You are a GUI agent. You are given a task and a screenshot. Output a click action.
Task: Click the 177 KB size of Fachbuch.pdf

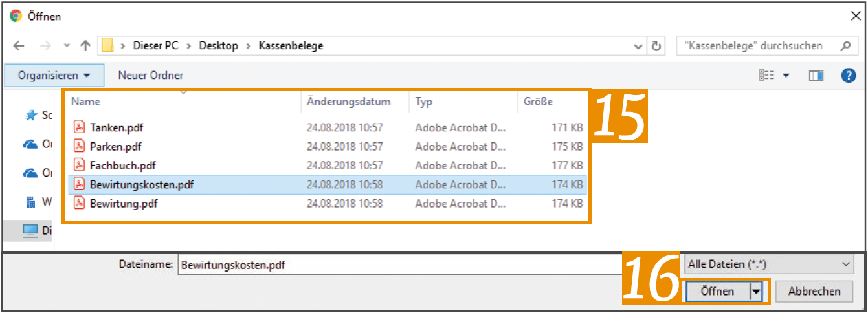tap(568, 166)
